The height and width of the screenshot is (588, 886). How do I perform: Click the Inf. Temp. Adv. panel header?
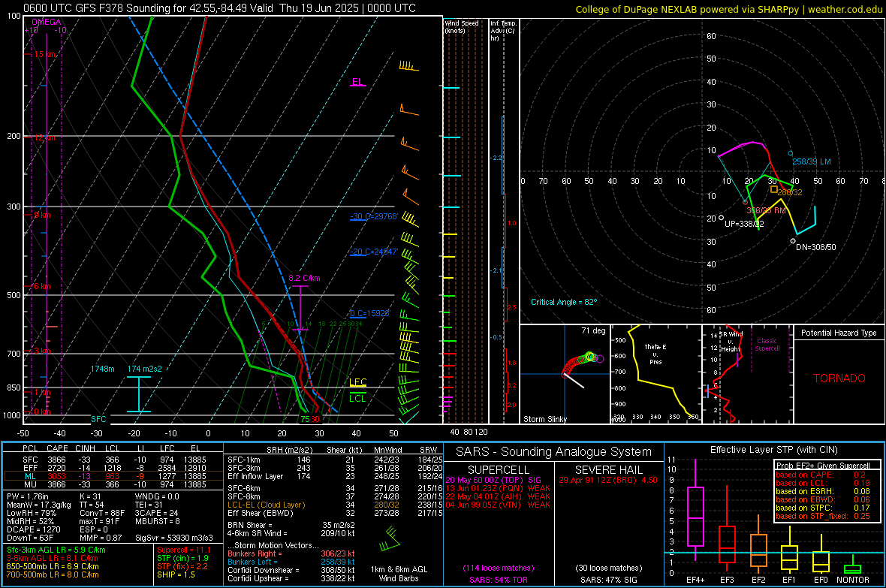pyautogui.click(x=503, y=31)
